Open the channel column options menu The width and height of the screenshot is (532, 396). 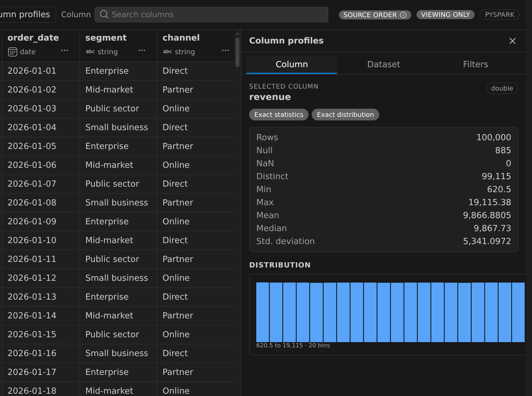click(x=225, y=50)
